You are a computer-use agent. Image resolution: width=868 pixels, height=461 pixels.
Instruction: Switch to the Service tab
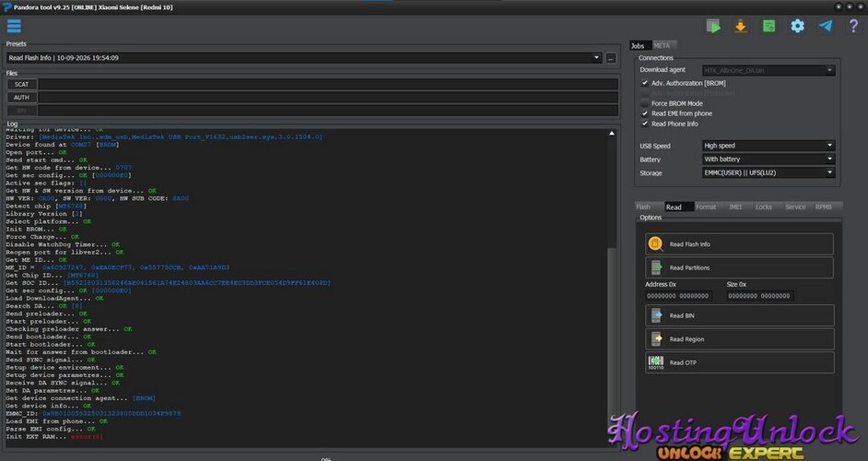point(795,207)
